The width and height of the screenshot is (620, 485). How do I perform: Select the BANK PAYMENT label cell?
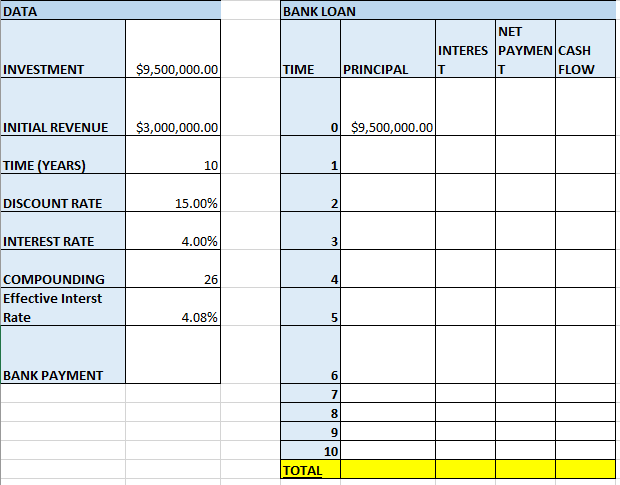pyautogui.click(x=63, y=355)
